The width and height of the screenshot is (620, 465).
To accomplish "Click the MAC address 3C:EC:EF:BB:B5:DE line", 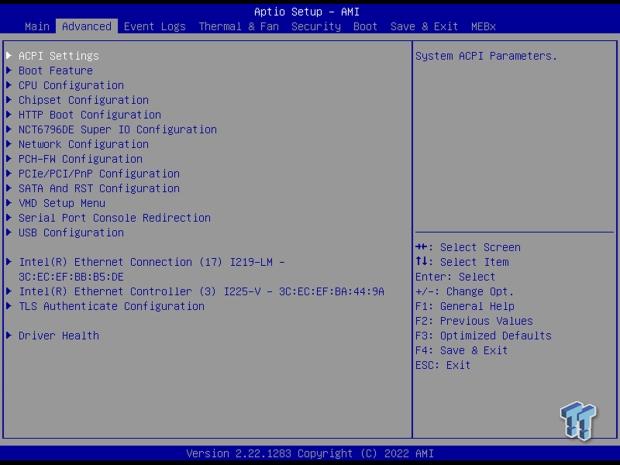I will (71, 276).
